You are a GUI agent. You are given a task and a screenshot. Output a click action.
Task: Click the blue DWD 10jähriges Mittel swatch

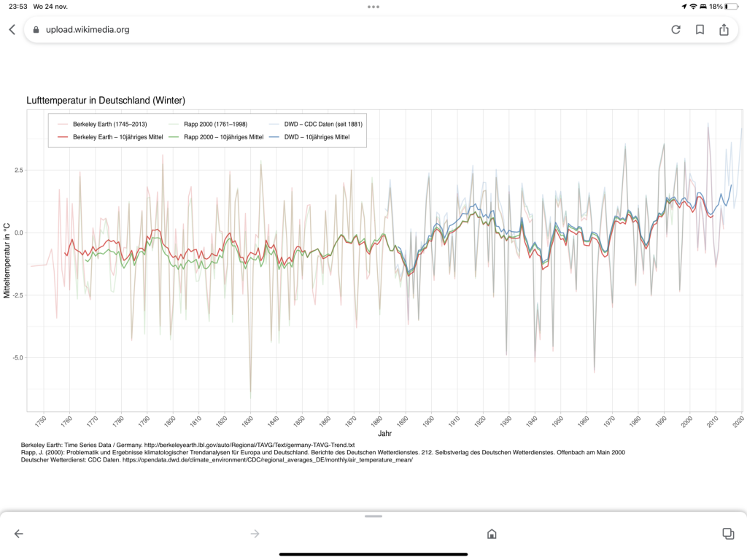coord(274,137)
